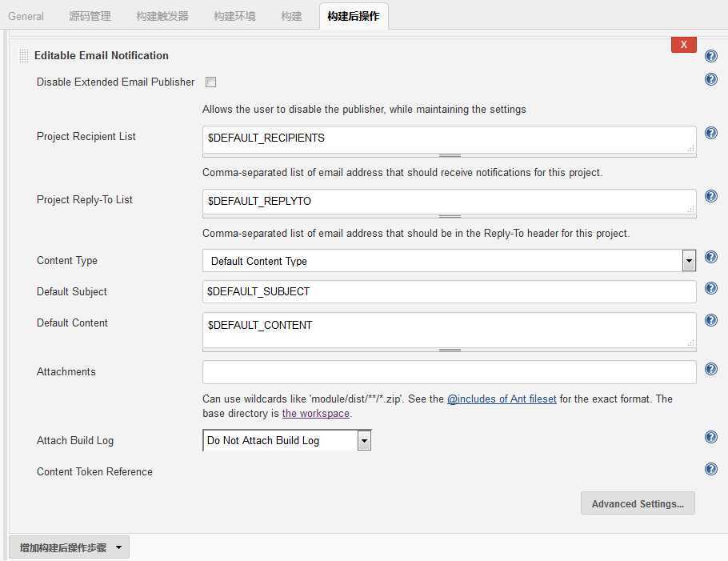Image resolution: width=728 pixels, height=561 pixels.
Task: Open help icon for Default Content
Action: click(x=711, y=320)
